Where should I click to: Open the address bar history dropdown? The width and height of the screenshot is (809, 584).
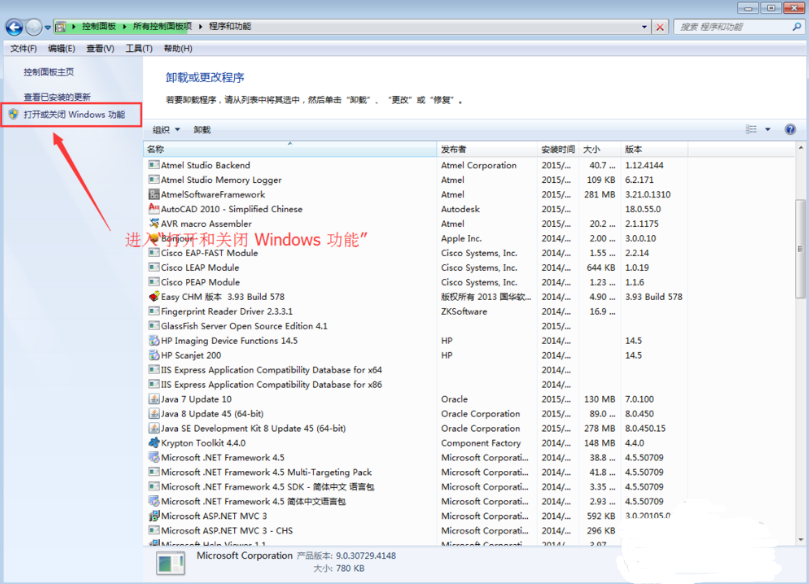point(643,27)
